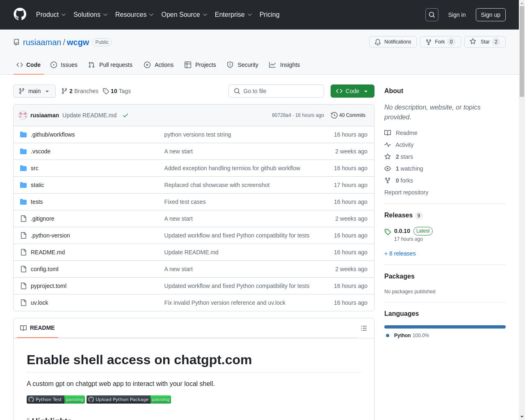Open the .python-version file
The width and height of the screenshot is (525, 420).
tap(50, 235)
